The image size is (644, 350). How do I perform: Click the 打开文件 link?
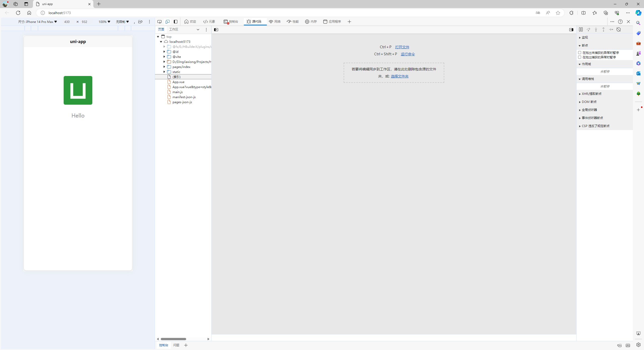(x=402, y=47)
